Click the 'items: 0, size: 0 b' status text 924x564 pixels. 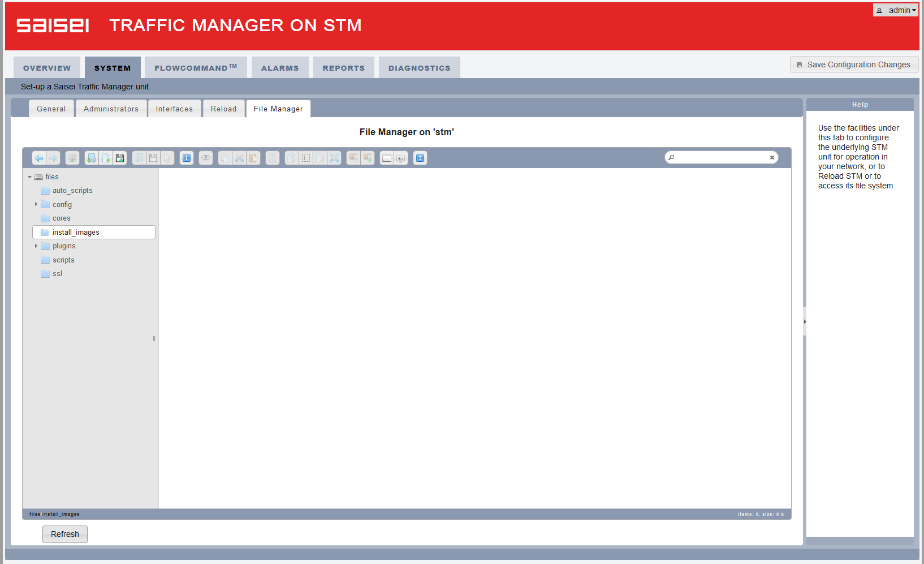761,514
